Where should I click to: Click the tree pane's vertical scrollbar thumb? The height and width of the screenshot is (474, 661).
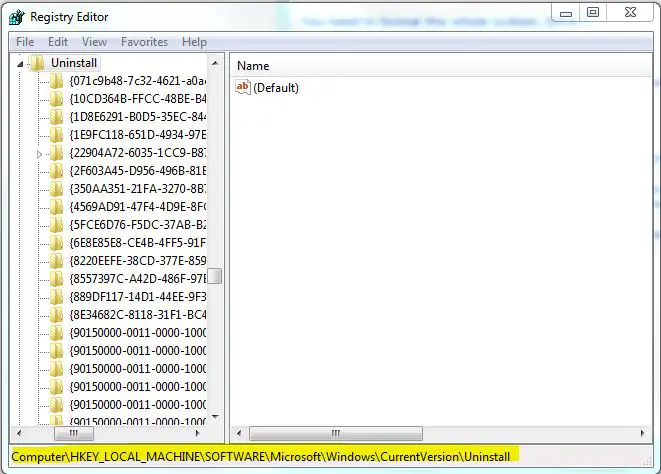(x=215, y=276)
